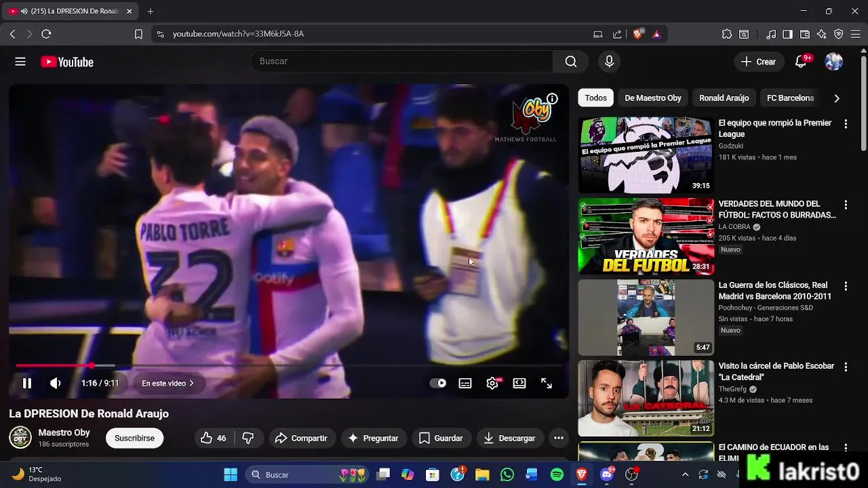Open the Crear button

[759, 62]
